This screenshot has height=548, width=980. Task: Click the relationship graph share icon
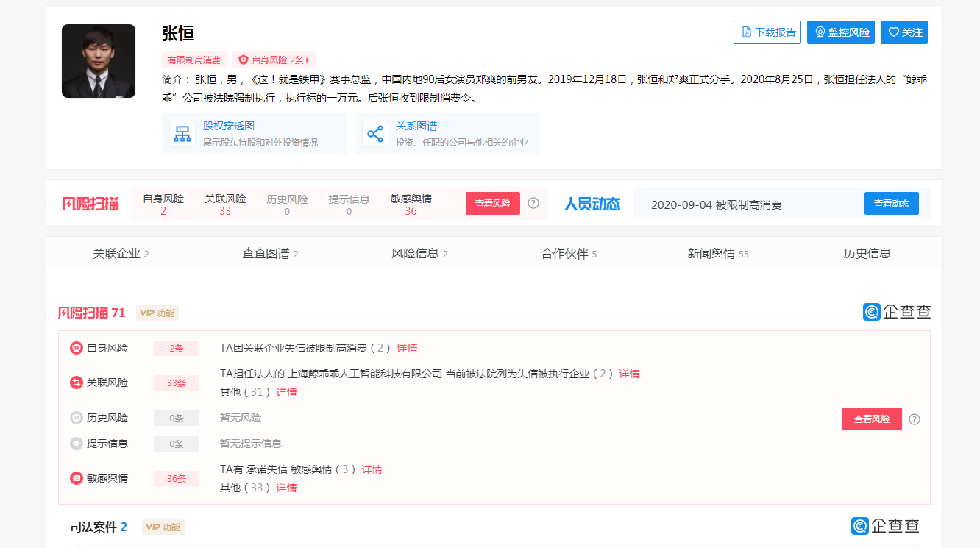374,134
